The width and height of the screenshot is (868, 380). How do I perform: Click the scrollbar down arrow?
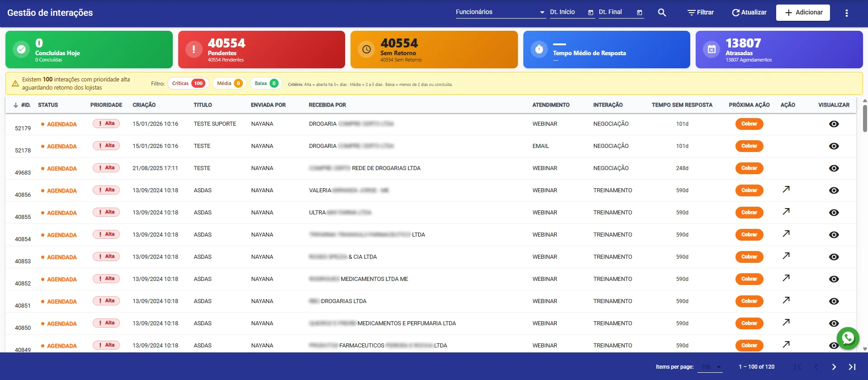point(865,349)
